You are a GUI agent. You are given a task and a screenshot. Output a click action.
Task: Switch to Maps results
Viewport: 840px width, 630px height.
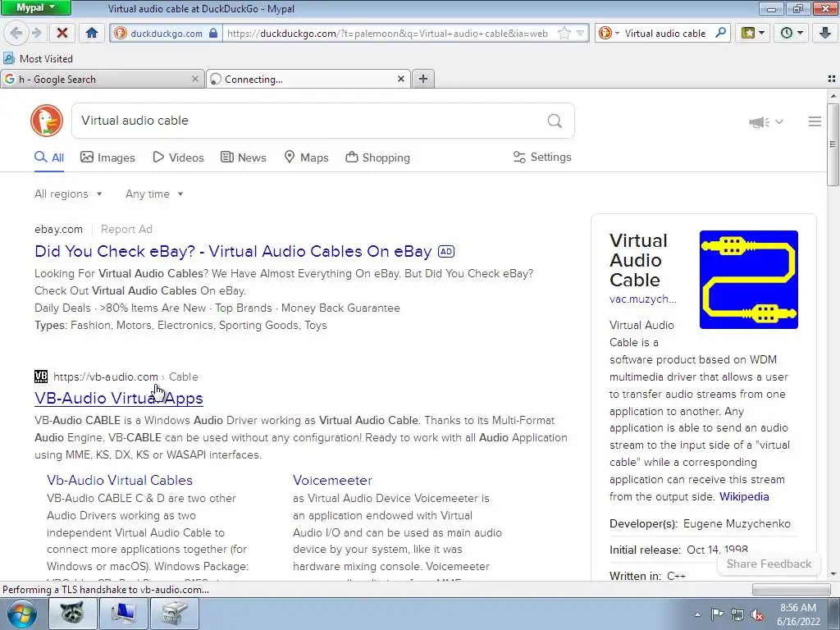point(307,157)
